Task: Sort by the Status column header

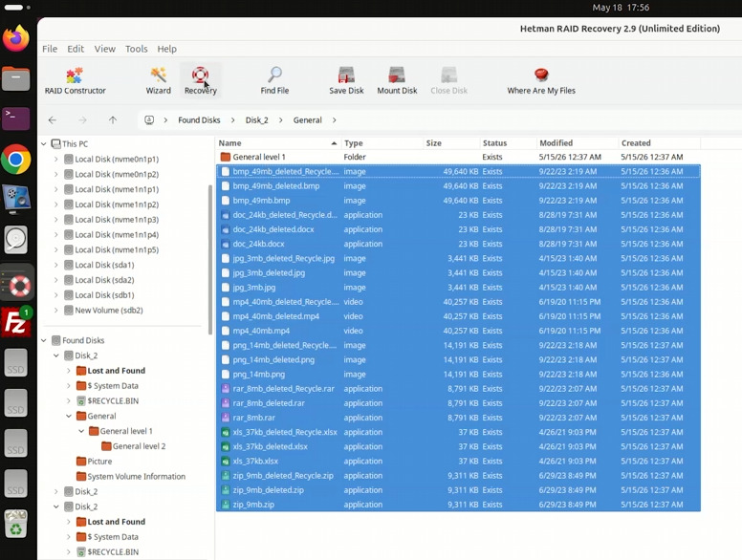Action: click(x=509, y=142)
